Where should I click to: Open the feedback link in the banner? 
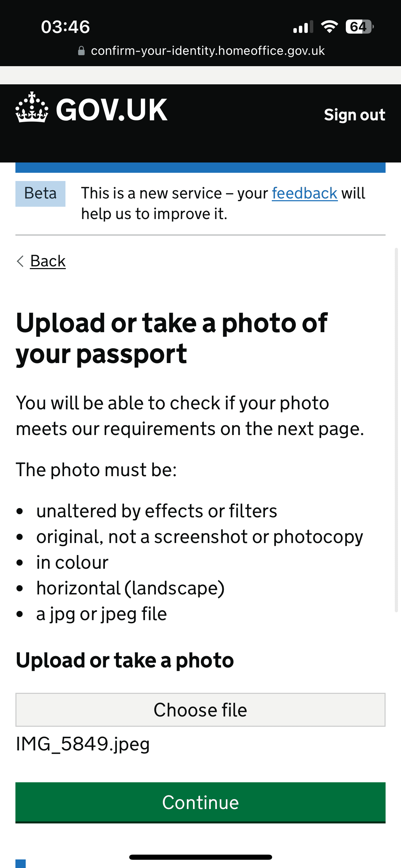(x=304, y=193)
